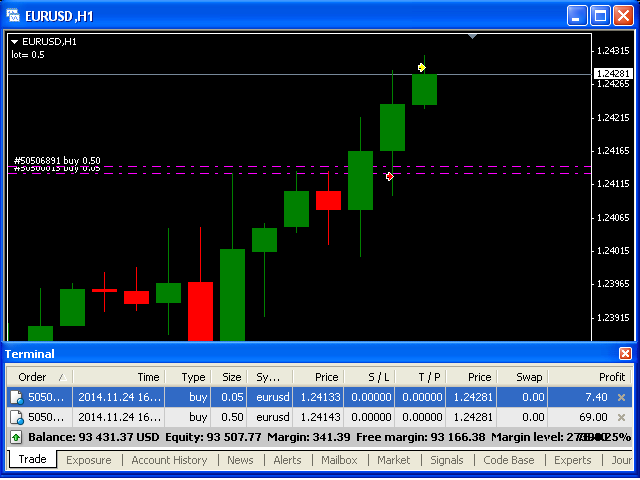
Task: Close the Terminal panel
Action: click(x=625, y=354)
